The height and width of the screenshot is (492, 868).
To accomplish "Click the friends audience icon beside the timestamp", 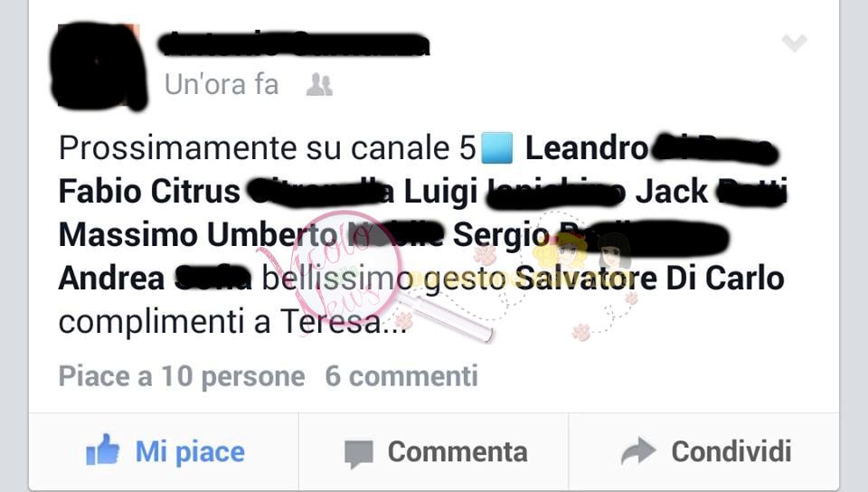I will 319,85.
